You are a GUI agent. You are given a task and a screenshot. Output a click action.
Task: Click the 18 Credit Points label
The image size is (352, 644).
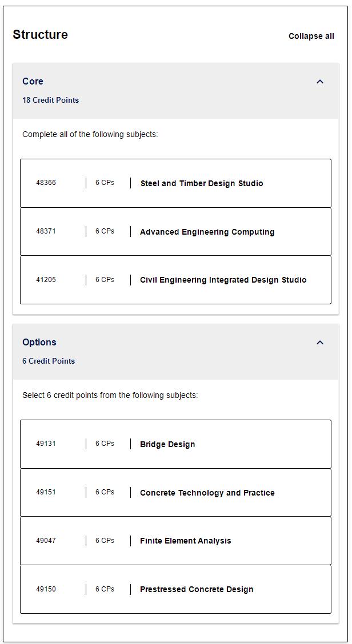click(x=50, y=100)
